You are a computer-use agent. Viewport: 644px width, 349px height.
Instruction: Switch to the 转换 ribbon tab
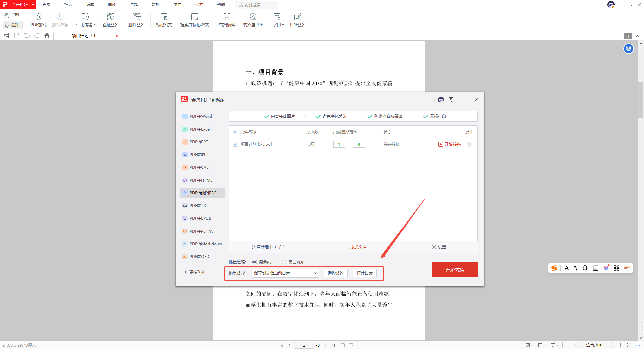point(156,5)
